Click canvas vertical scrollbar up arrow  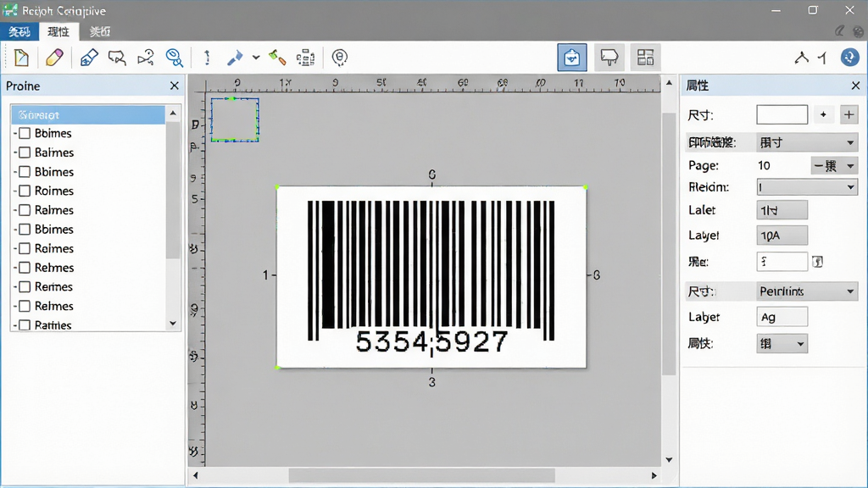(669, 83)
